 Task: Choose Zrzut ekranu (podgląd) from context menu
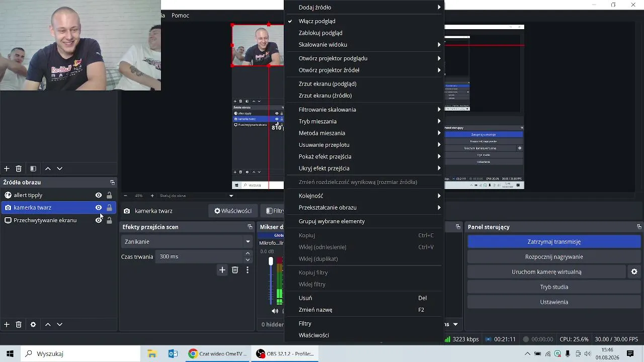tap(364, 84)
